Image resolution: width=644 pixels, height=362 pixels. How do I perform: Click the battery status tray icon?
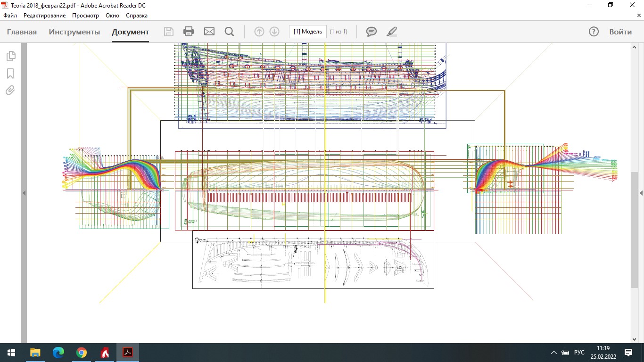(566, 353)
